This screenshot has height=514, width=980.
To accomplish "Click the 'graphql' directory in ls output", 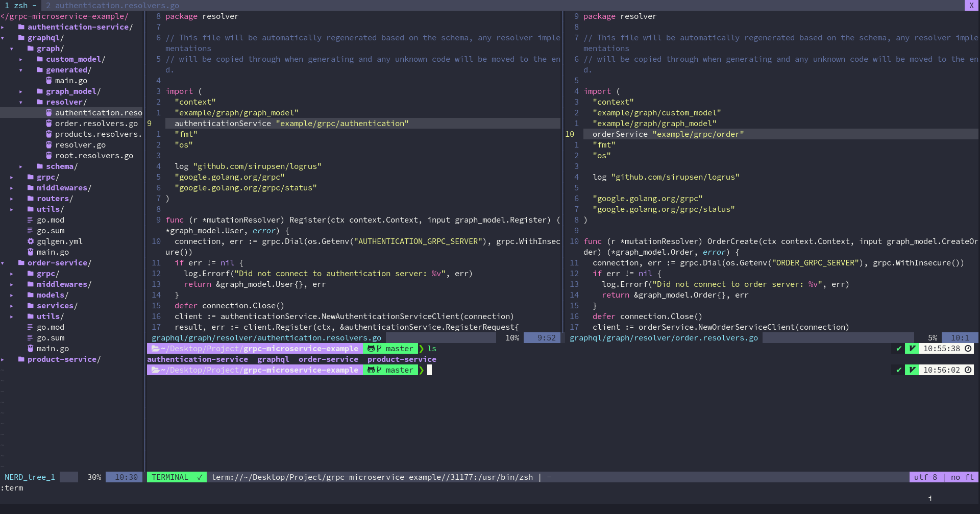I will (x=273, y=359).
